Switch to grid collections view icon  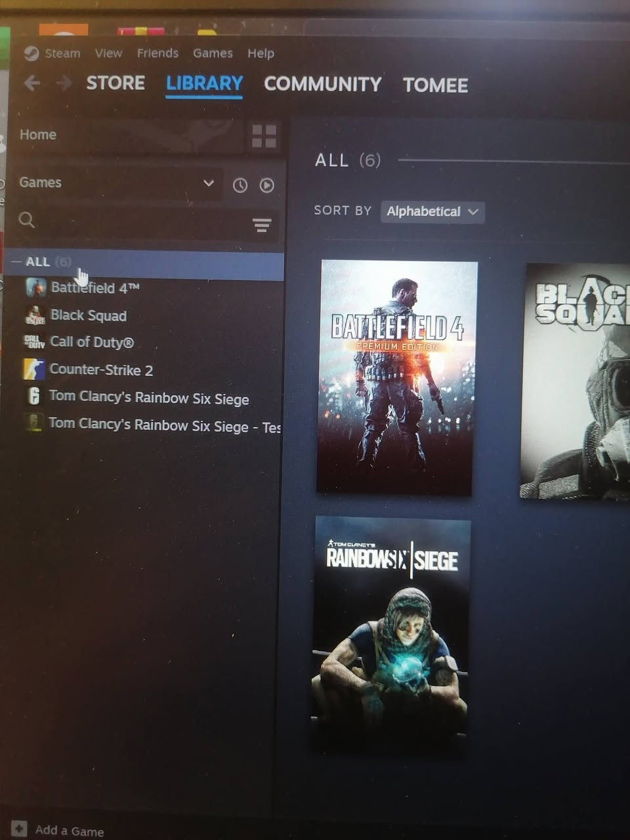pyautogui.click(x=264, y=136)
